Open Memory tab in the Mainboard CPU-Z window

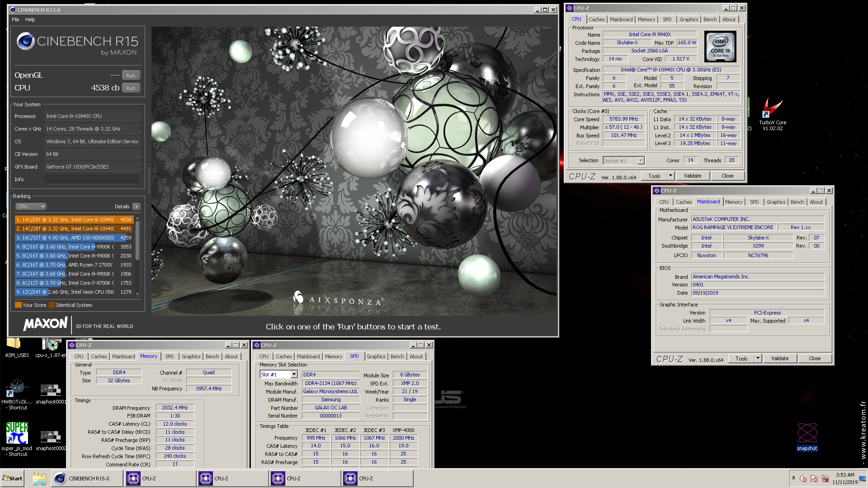(733, 202)
